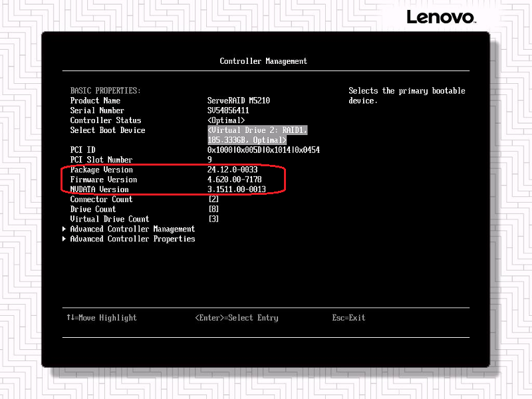Viewport: 532px width, 399px height.
Task: Expand Advanced Controller Management arrow
Action: point(65,229)
